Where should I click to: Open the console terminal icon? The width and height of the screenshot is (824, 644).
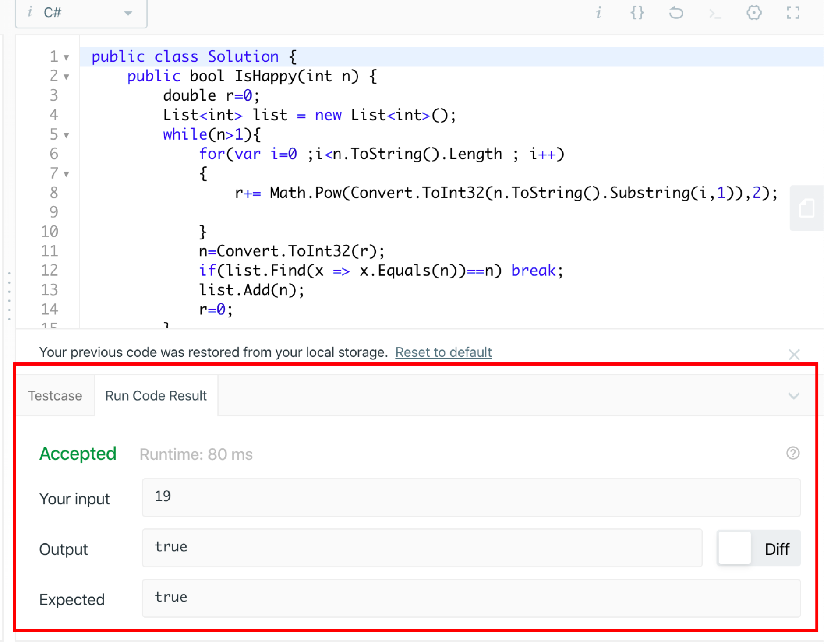[716, 13]
